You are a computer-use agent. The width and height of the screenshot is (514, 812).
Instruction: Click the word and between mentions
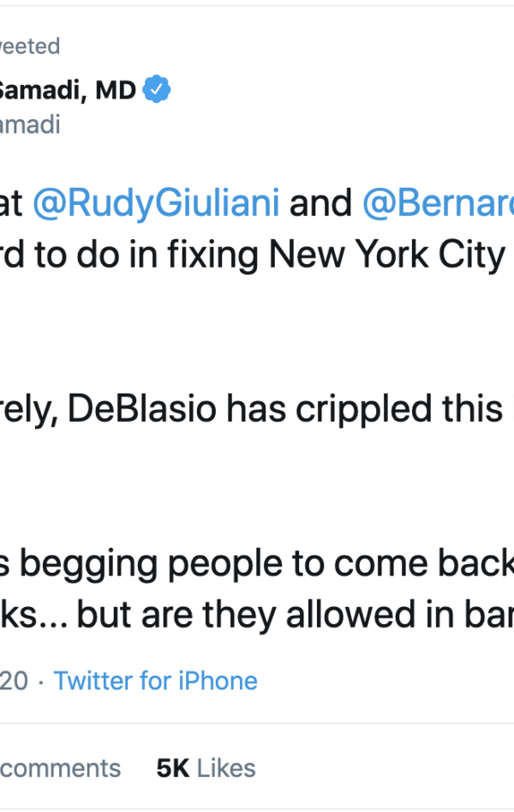point(321,203)
